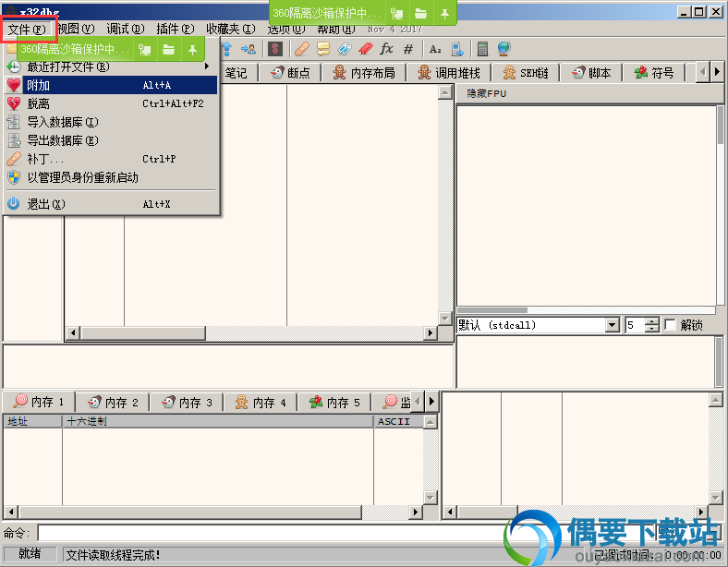
Task: Select the 内存 2 dump tab
Action: [x=113, y=403]
